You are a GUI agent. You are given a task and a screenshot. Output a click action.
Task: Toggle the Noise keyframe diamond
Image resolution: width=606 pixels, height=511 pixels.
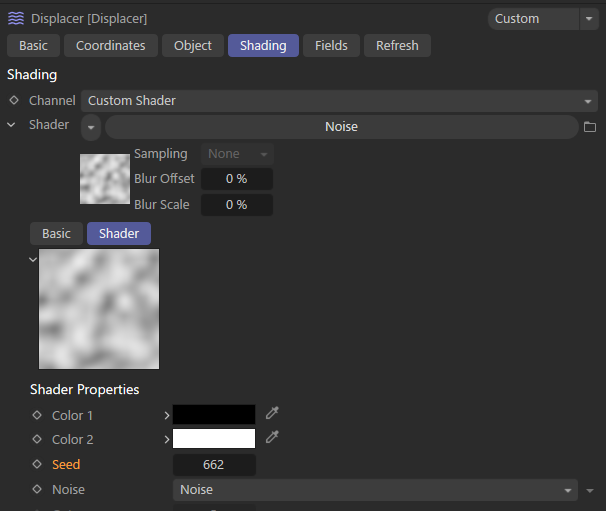click(37, 489)
